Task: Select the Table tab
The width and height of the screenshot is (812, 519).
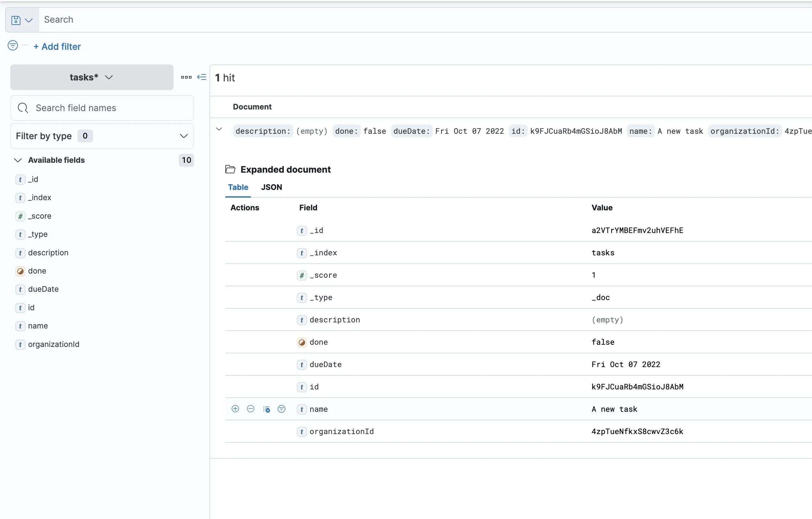Action: click(x=238, y=187)
